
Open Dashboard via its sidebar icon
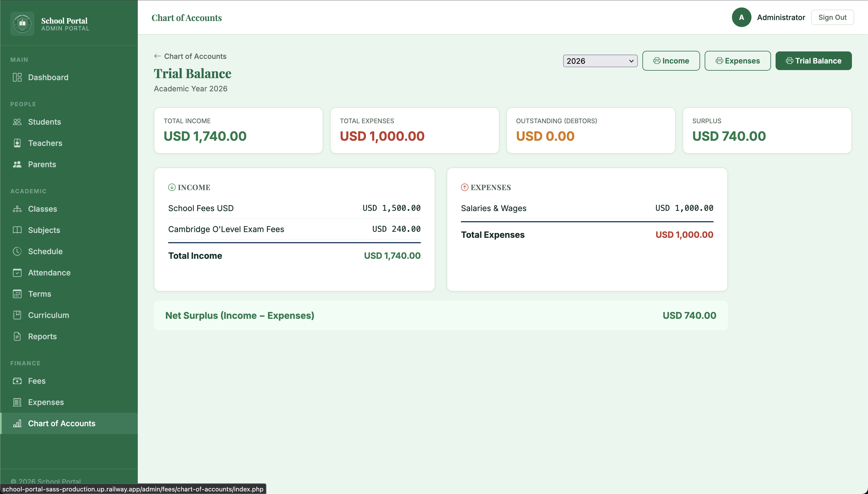pyautogui.click(x=17, y=77)
